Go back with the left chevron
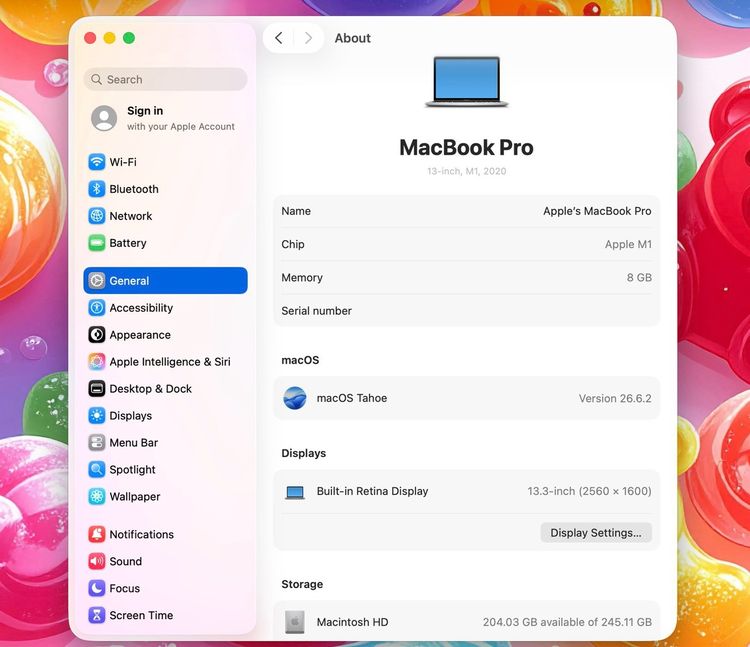 pyautogui.click(x=279, y=38)
